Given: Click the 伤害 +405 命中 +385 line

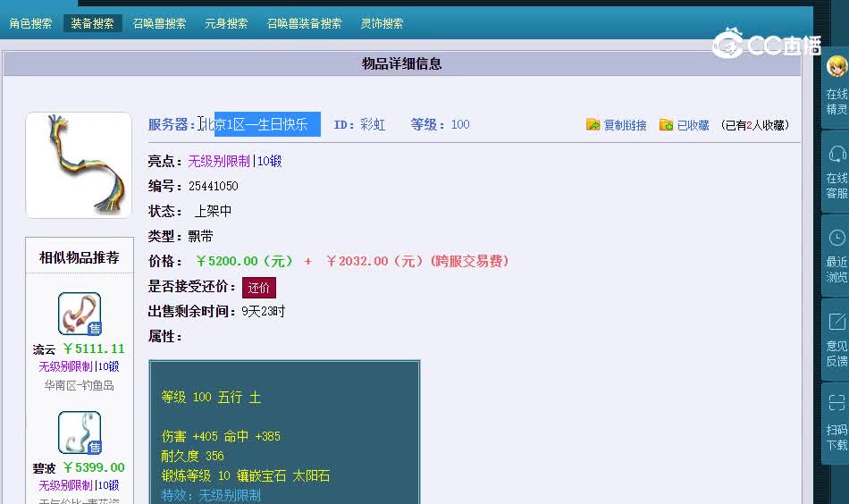Looking at the screenshot, I should [x=221, y=436].
